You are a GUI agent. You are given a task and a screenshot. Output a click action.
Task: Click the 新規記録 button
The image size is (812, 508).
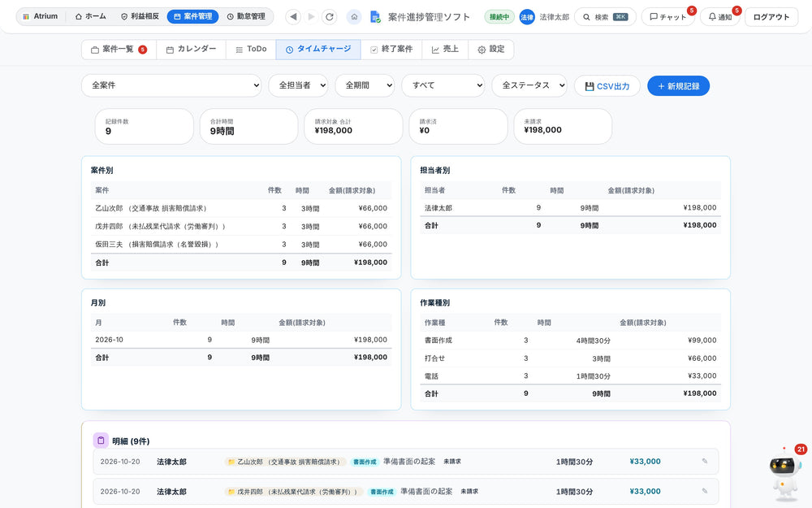(678, 86)
